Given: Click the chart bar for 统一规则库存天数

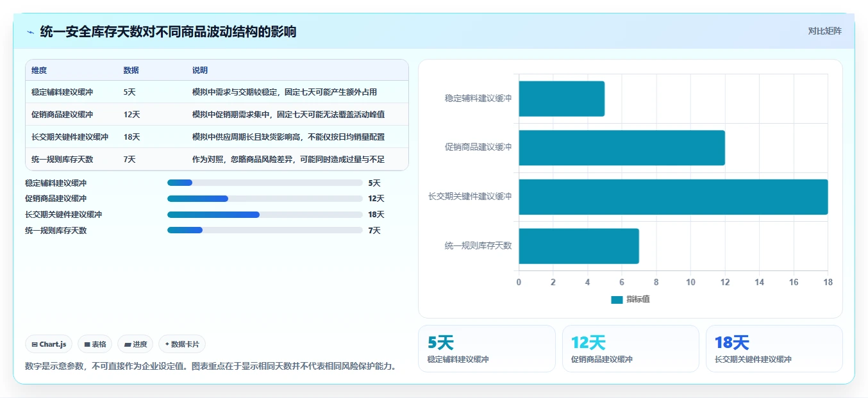Looking at the screenshot, I should 579,246.
